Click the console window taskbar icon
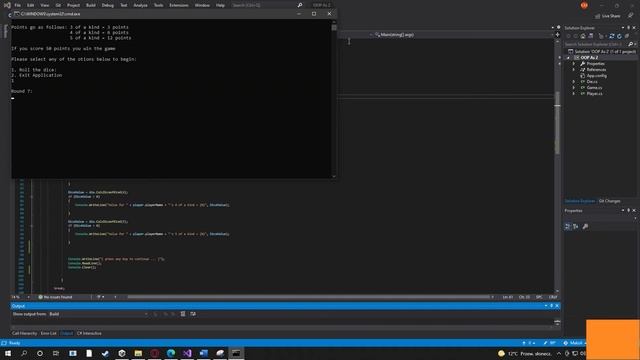Viewport: 640px width, 360px height. 236,353
